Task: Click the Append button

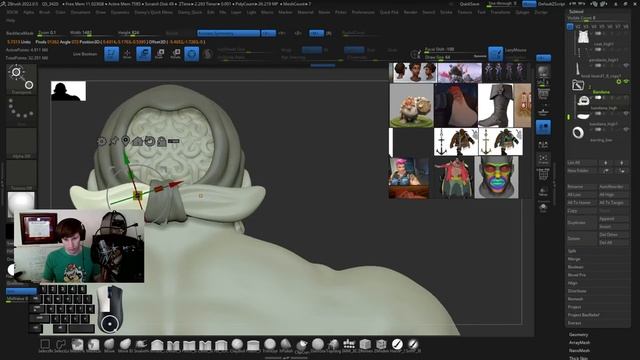Action: point(613,219)
